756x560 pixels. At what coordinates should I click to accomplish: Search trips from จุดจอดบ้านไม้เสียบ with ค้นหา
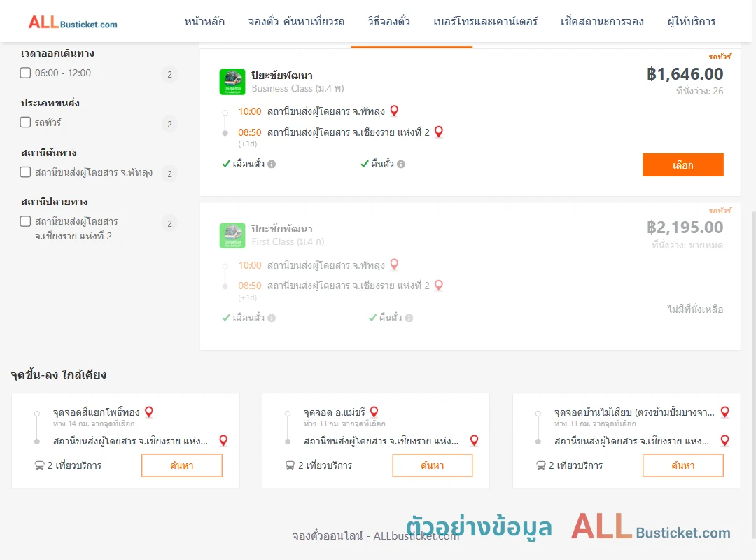coord(682,465)
